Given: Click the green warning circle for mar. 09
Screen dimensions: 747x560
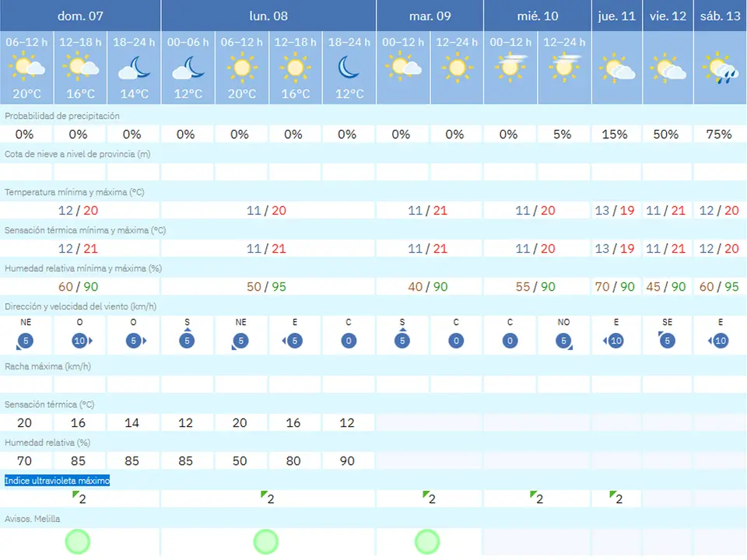Looking at the screenshot, I should (427, 541).
